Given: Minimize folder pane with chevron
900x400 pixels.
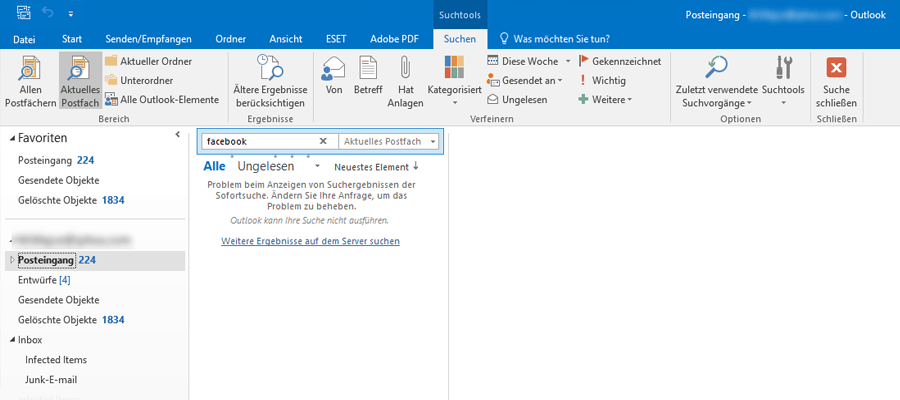Looking at the screenshot, I should 177,134.
